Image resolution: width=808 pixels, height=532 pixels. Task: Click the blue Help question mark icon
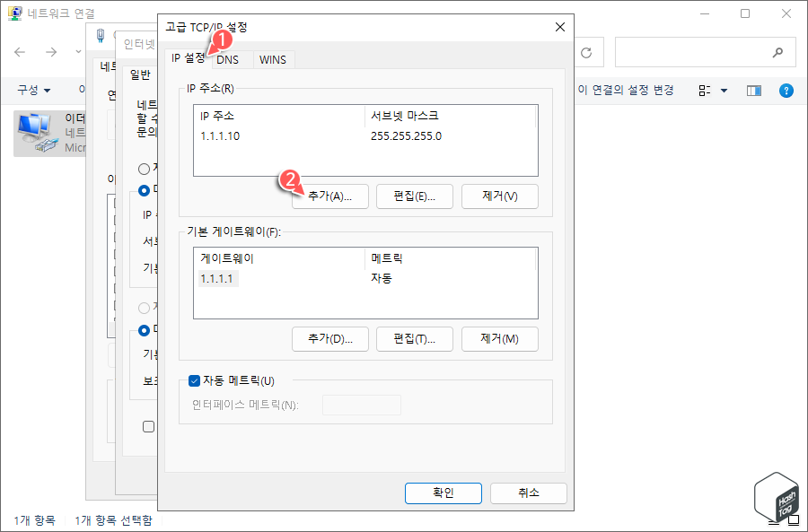point(786,90)
